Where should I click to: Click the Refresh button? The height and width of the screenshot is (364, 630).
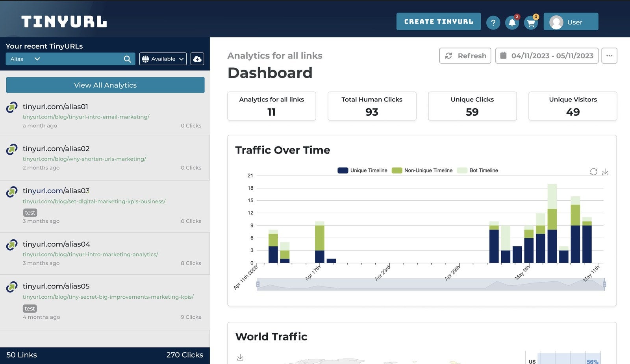click(x=465, y=55)
